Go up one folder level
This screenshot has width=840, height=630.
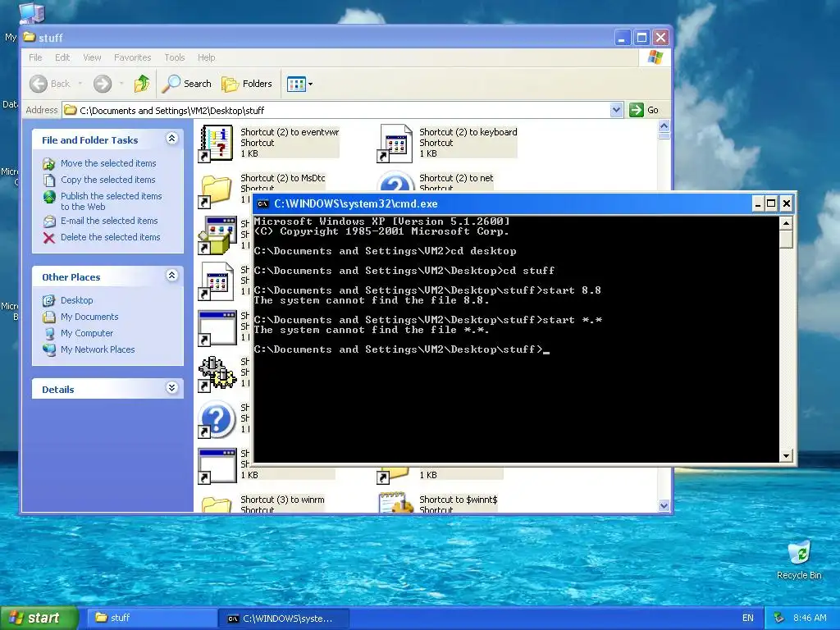142,84
